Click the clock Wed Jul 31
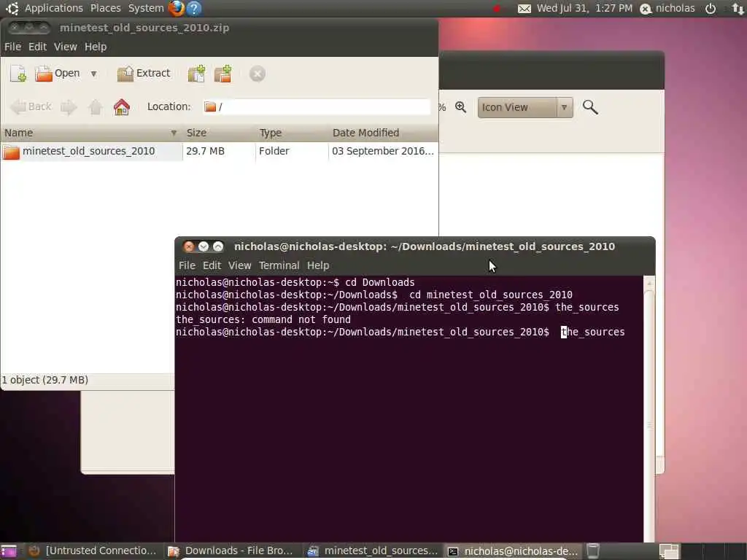This screenshot has height=560, width=747. coord(584,8)
